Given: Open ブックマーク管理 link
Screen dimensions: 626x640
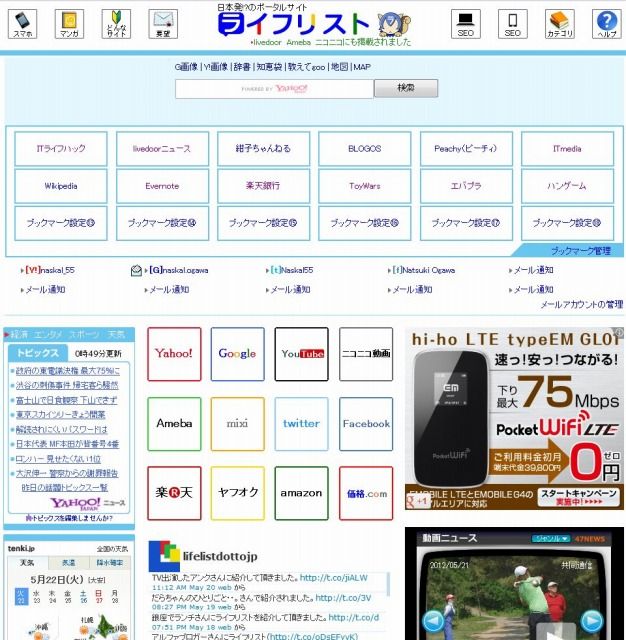Looking at the screenshot, I should (581, 251).
